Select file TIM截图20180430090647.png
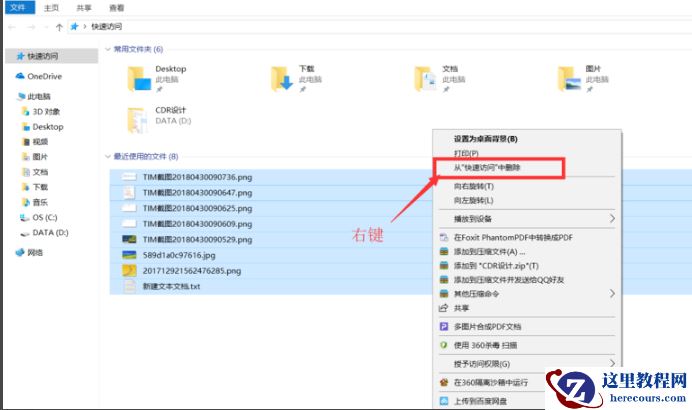Viewport: 692px width, 410px height. [197, 193]
